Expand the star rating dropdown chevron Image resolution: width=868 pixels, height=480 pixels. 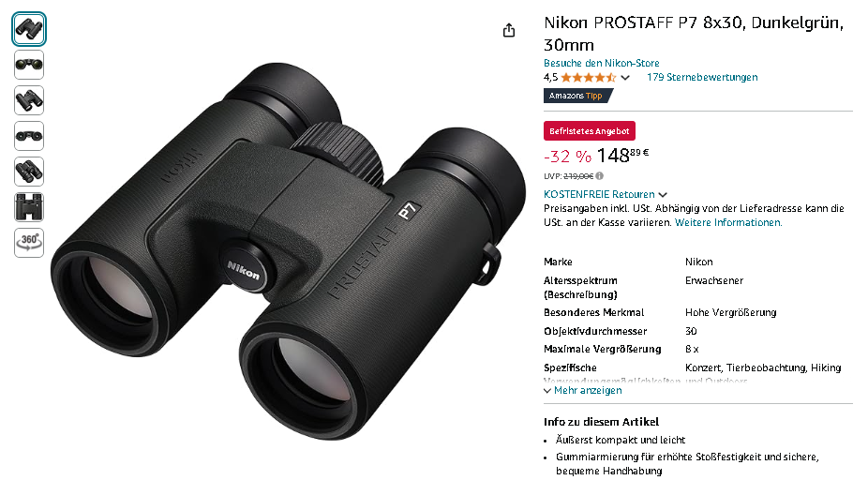pyautogui.click(x=625, y=78)
